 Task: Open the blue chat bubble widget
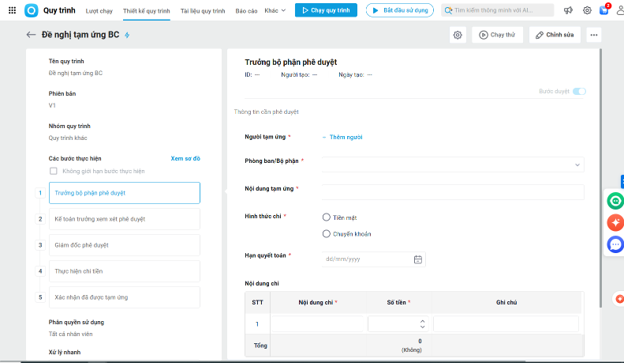pyautogui.click(x=615, y=244)
